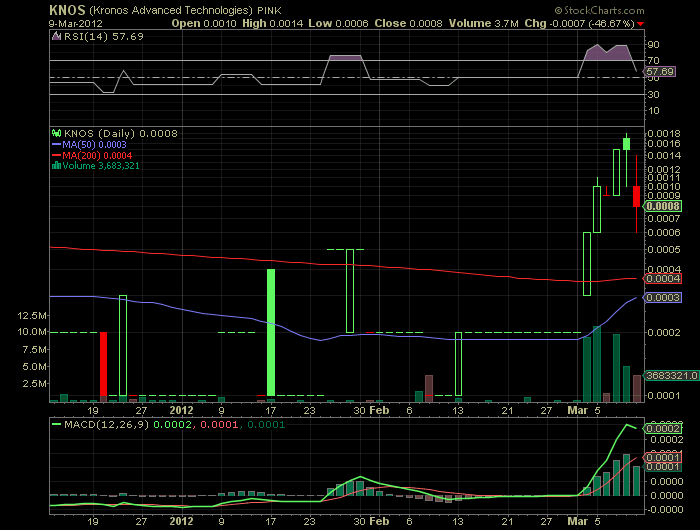
Task: Click the solid green candle at 17
Action: point(271,332)
